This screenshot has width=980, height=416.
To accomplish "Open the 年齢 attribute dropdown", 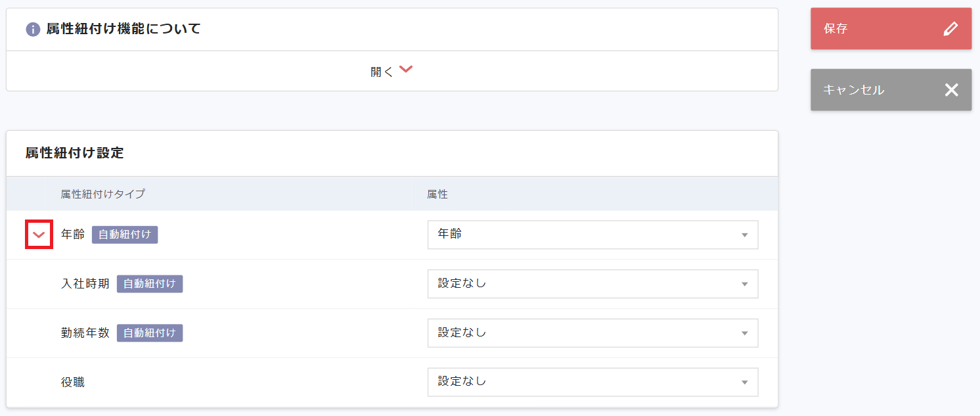I will click(x=592, y=235).
